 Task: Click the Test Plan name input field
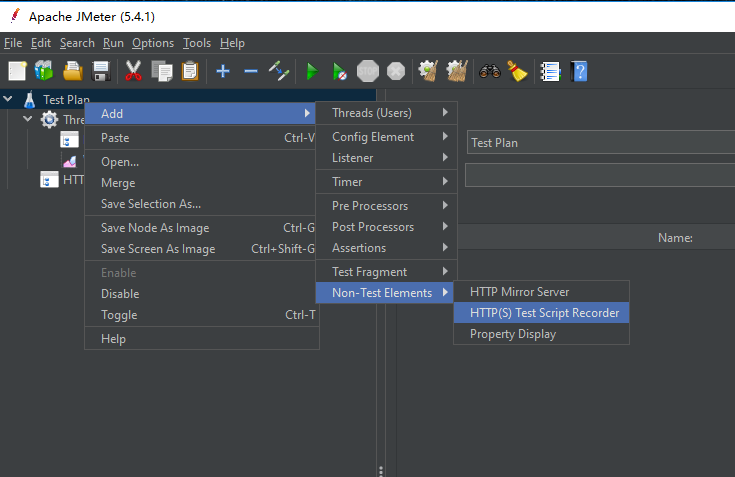(x=601, y=142)
